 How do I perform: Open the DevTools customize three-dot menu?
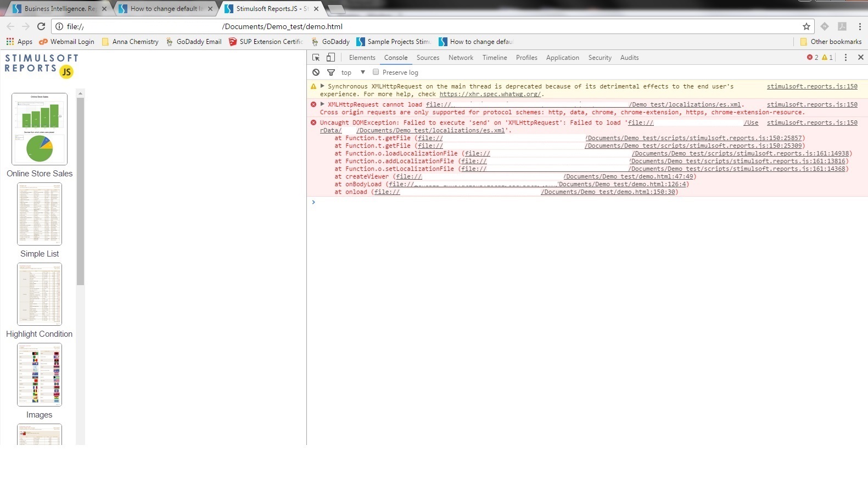845,57
